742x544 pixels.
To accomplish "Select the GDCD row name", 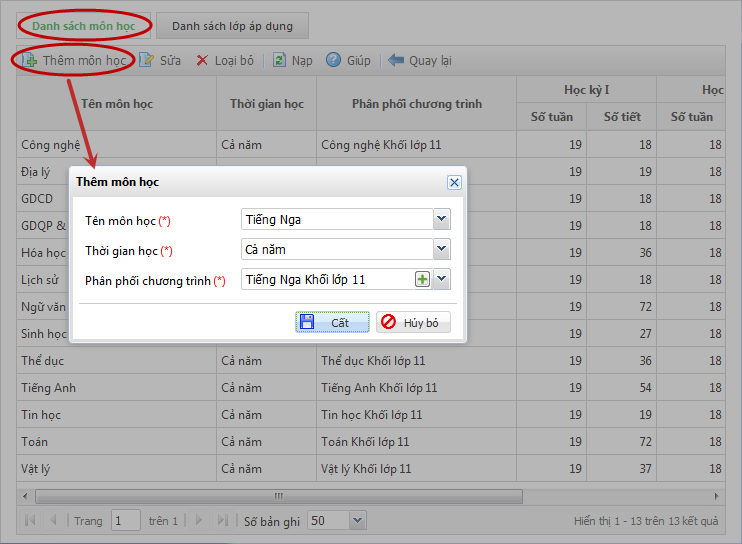I will click(x=37, y=199).
